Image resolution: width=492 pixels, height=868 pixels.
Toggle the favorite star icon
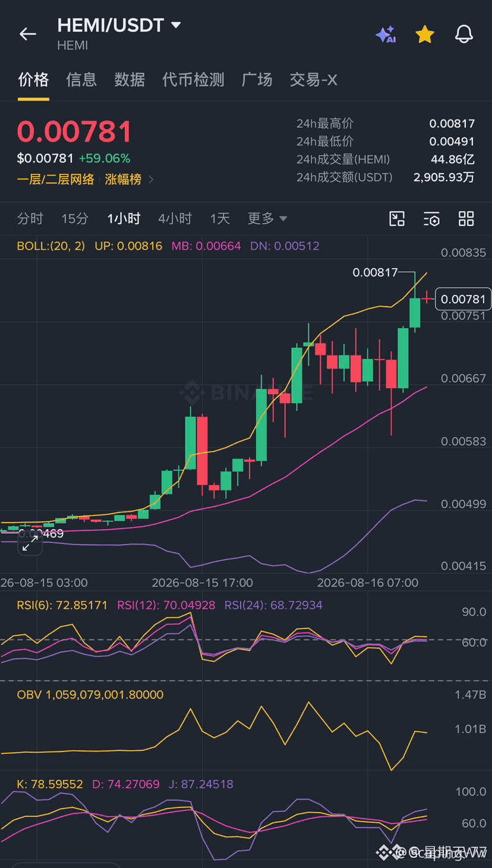click(425, 34)
